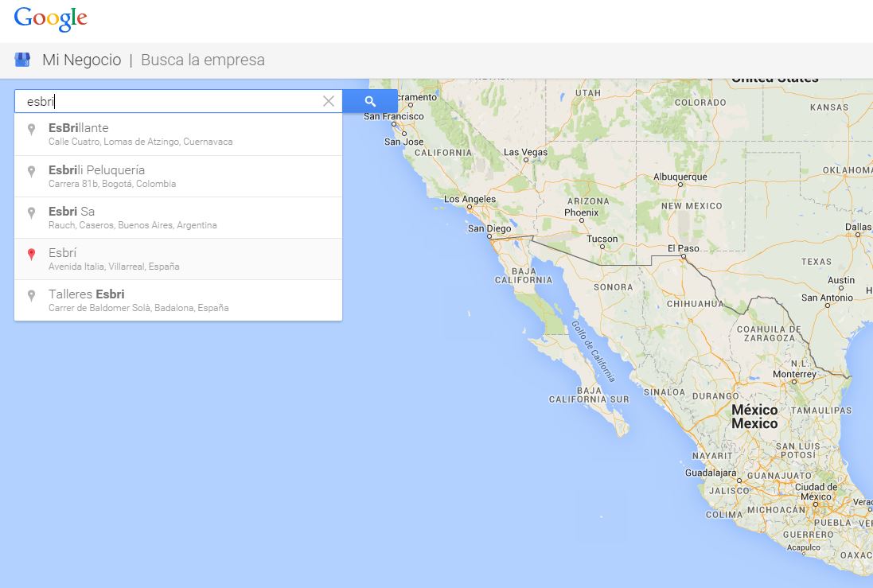Click the COLORADO state label

tap(700, 103)
